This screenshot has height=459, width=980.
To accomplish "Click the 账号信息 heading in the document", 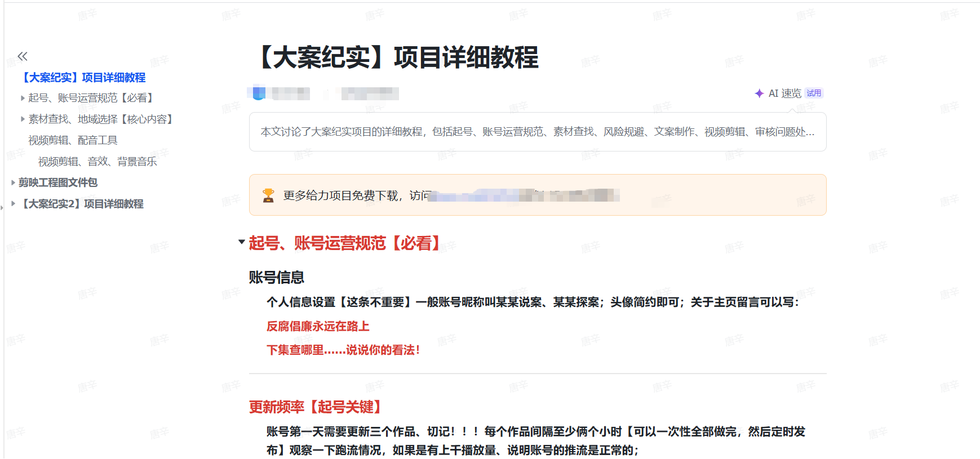I will coord(277,278).
